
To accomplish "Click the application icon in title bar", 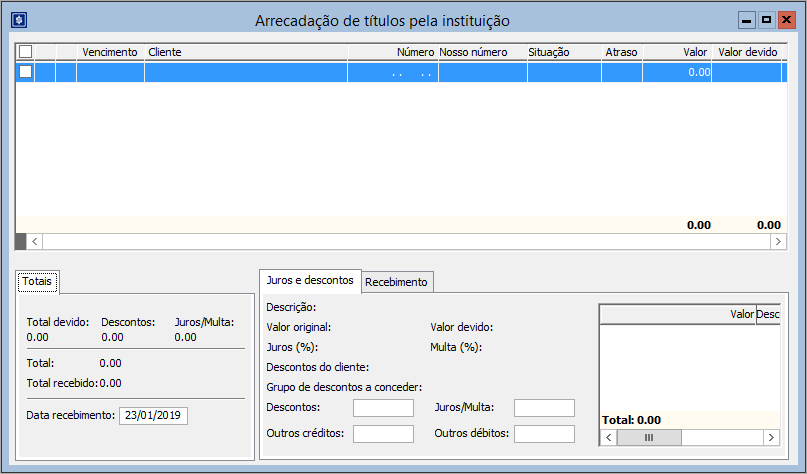I will [18, 20].
